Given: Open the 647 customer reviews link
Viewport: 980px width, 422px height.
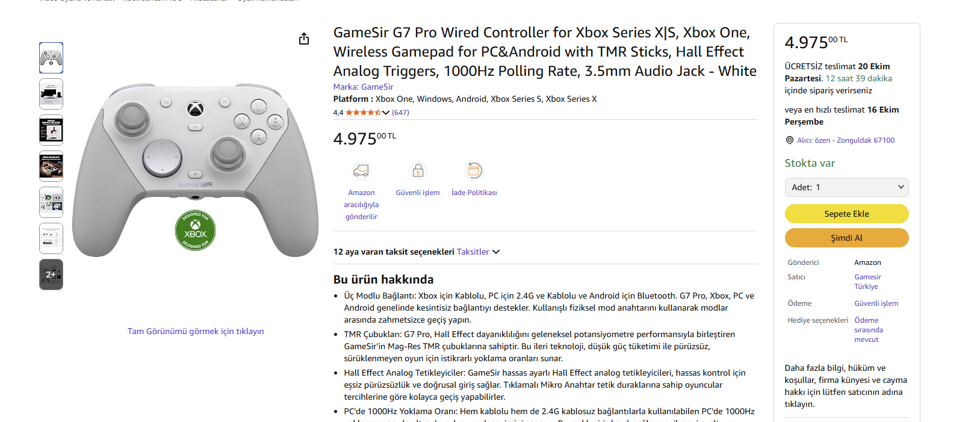Looking at the screenshot, I should pyautogui.click(x=400, y=113).
